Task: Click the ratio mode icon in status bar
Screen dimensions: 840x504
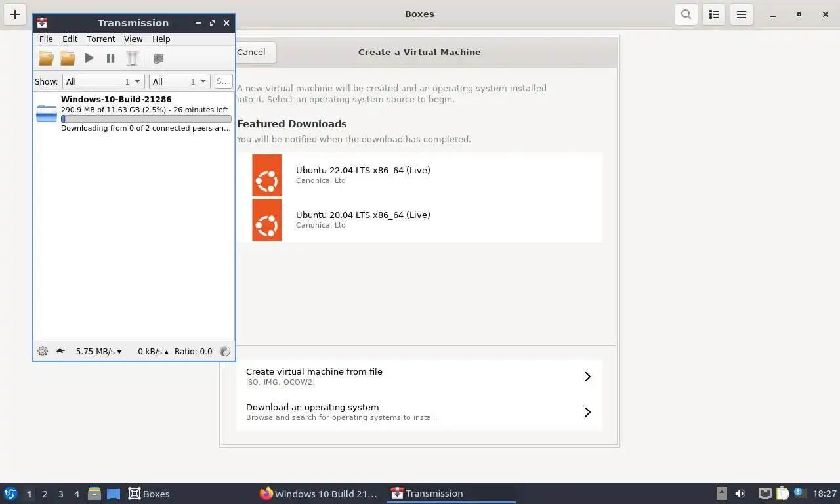Action: click(225, 351)
